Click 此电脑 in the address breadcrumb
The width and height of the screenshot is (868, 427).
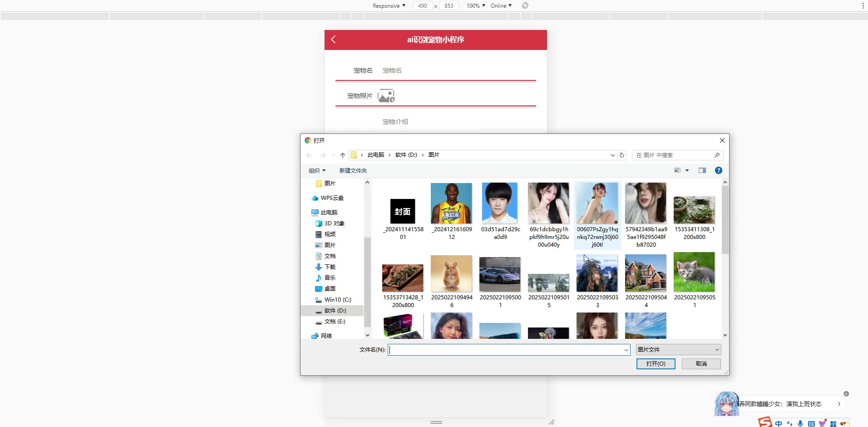(376, 155)
